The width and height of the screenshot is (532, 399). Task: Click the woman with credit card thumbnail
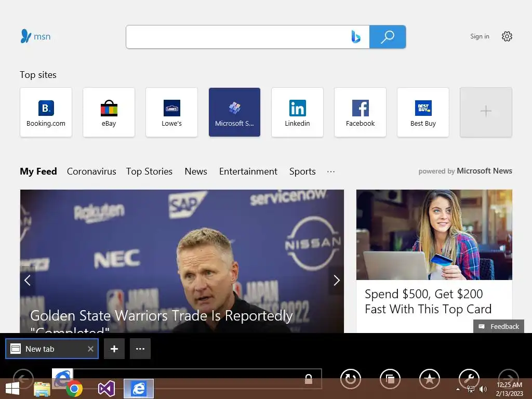pos(434,235)
